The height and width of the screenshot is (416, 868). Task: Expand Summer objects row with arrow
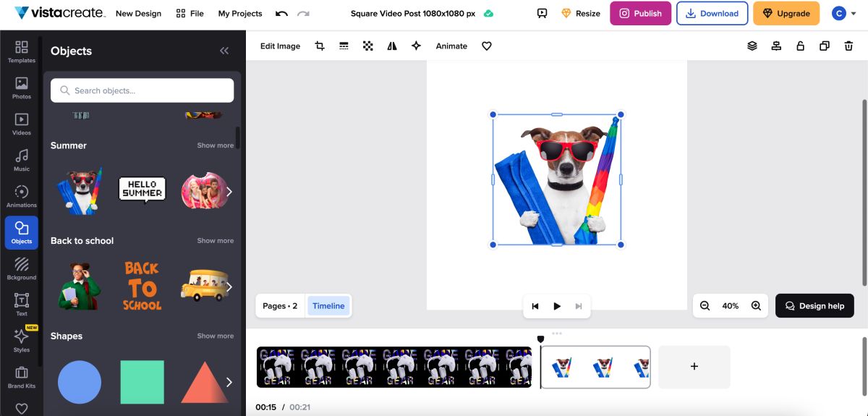[x=229, y=192]
